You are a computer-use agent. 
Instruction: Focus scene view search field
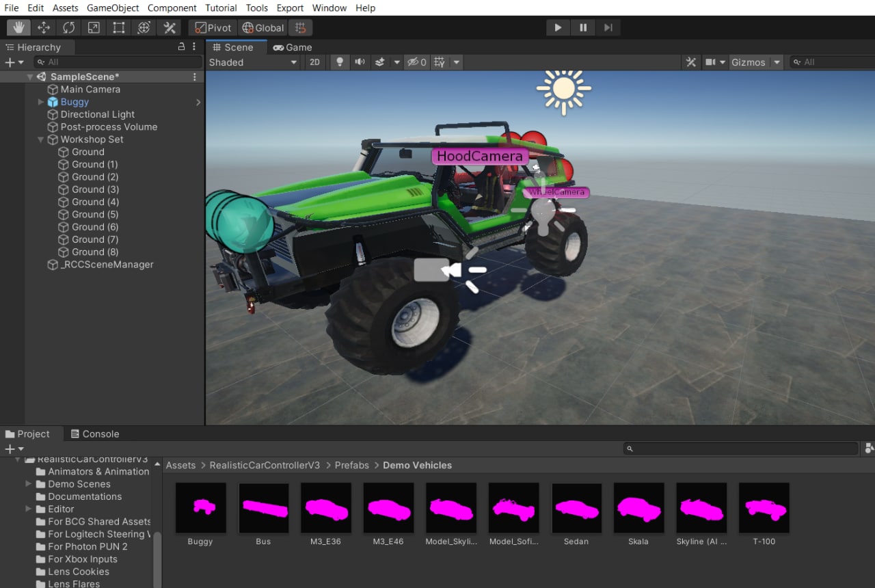[x=831, y=62]
